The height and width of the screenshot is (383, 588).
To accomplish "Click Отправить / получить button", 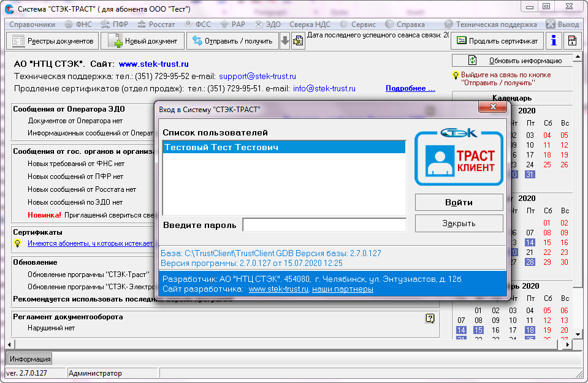I will 233,41.
